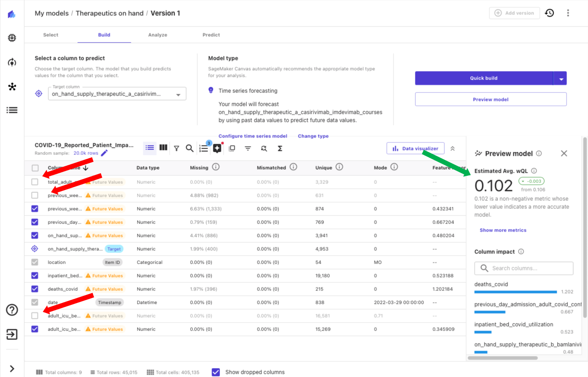Close the Preview model panel
The width and height of the screenshot is (588, 377).
(564, 153)
